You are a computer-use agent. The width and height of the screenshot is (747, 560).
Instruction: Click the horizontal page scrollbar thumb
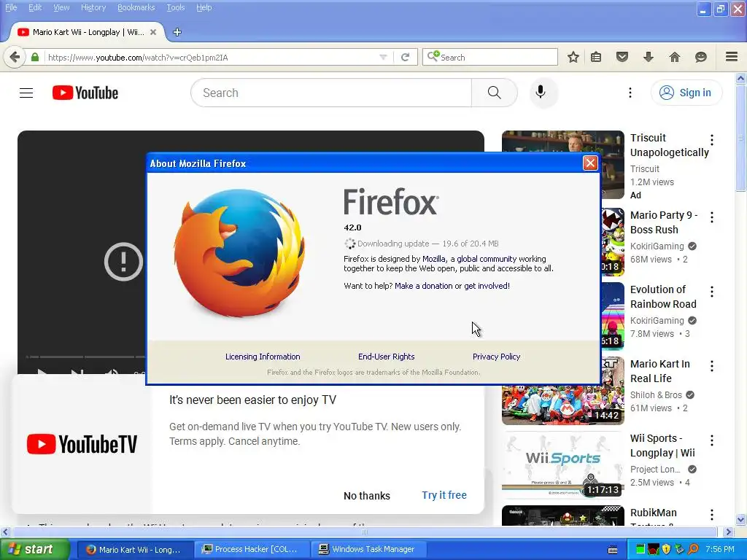pos(365,532)
